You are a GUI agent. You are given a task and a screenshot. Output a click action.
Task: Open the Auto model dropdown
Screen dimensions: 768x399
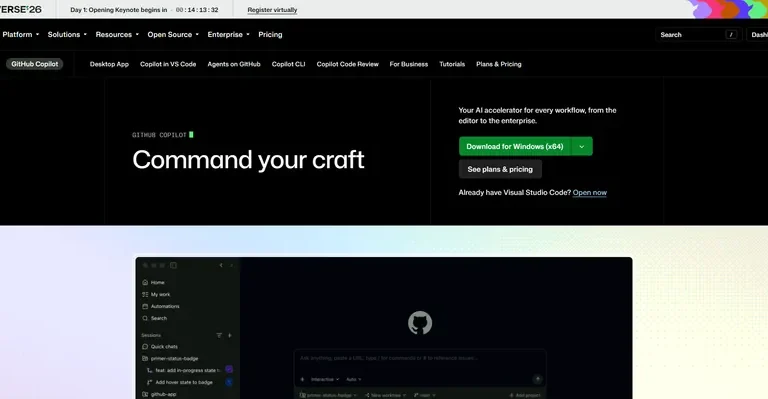[354, 379]
